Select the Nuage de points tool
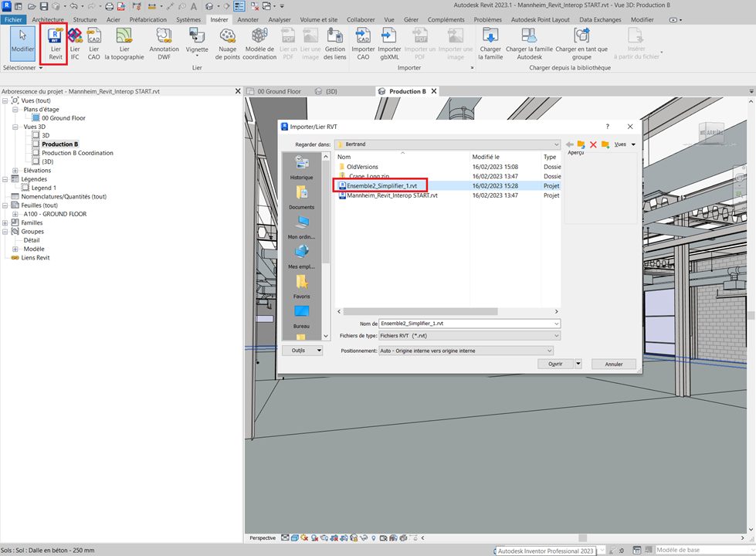The width and height of the screenshot is (756, 556). (x=227, y=44)
